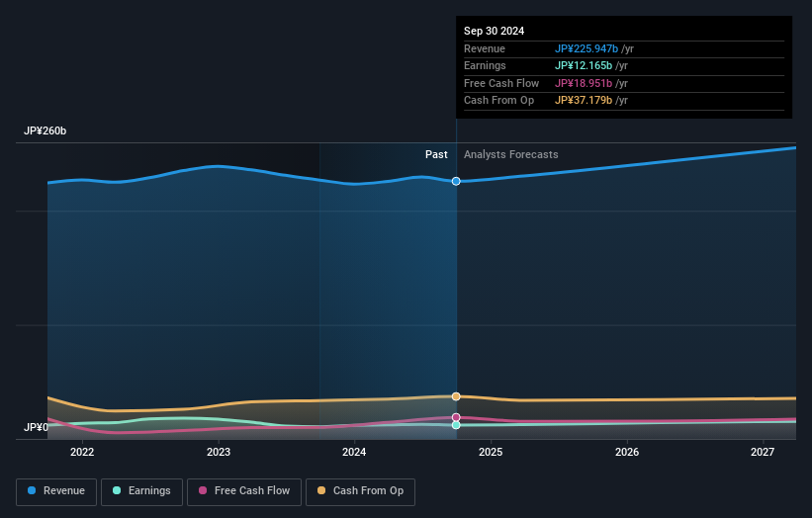Click the JP¥18.951b free cash flow value

tap(584, 83)
